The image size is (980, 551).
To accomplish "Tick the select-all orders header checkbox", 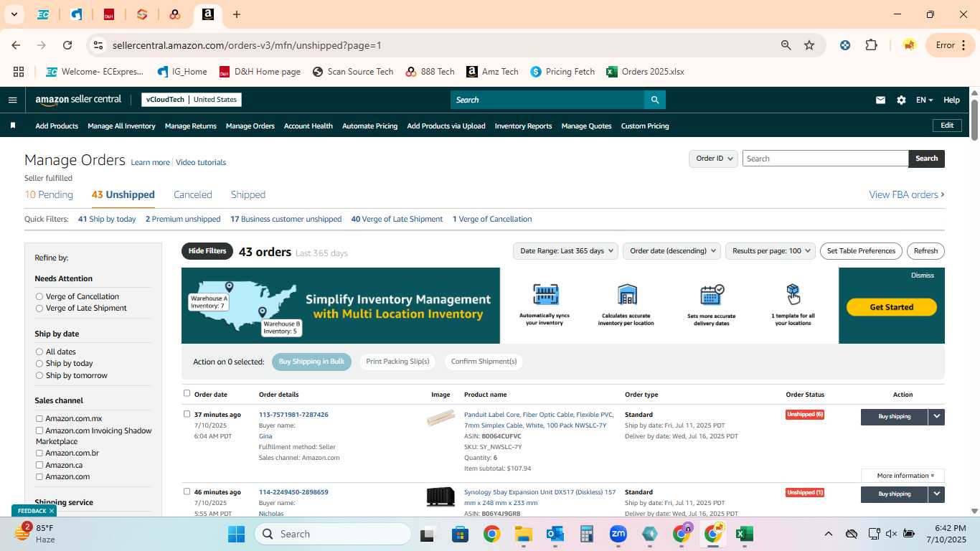I will [187, 393].
